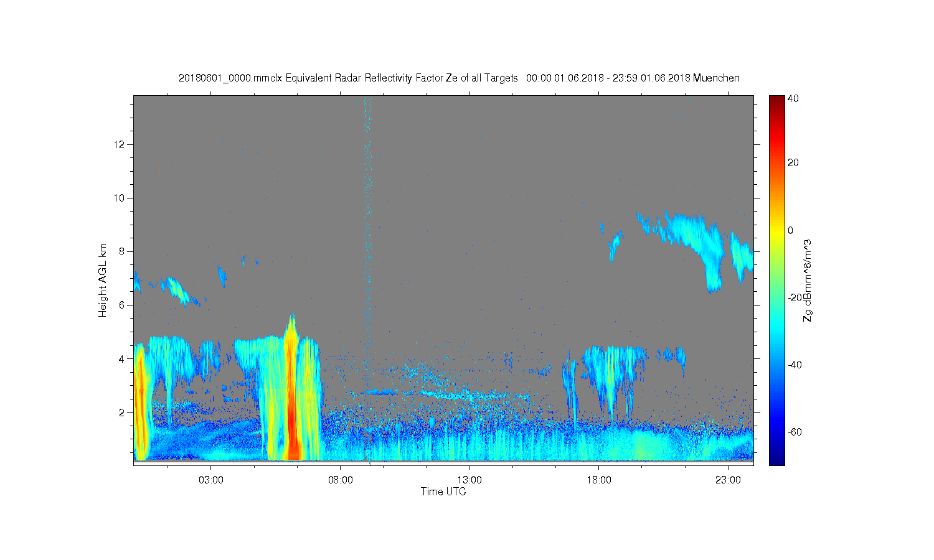The height and width of the screenshot is (560, 934).
Task: Click the height tick label '12'
Action: [120, 144]
